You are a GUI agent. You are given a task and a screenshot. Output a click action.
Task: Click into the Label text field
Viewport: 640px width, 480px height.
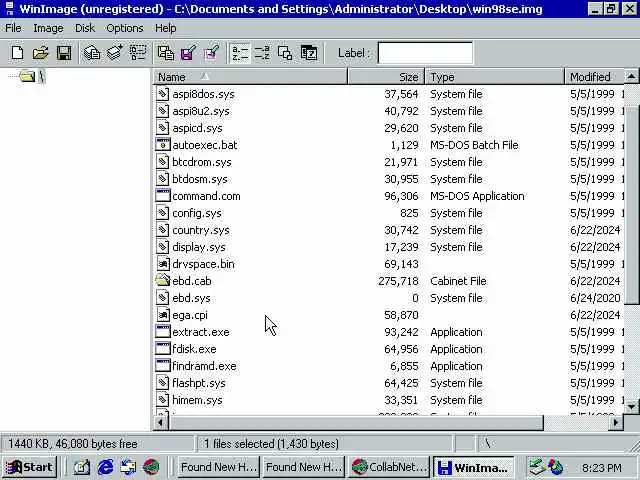(425, 53)
